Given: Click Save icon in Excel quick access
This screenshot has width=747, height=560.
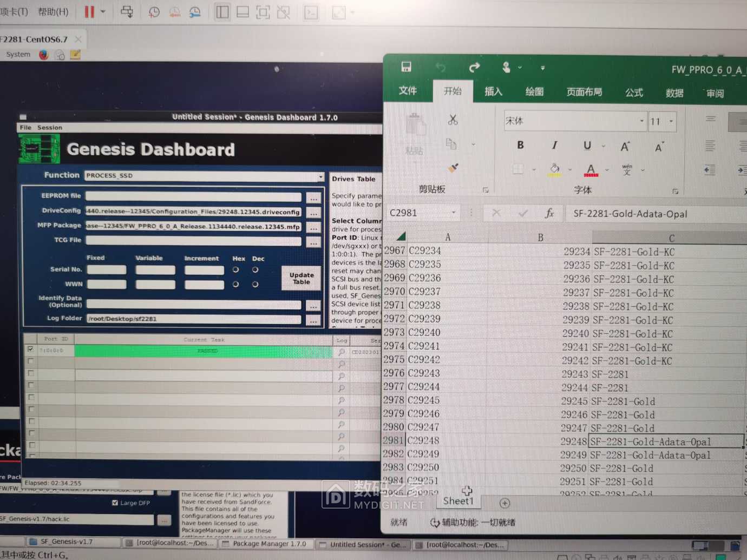Looking at the screenshot, I should [406, 67].
